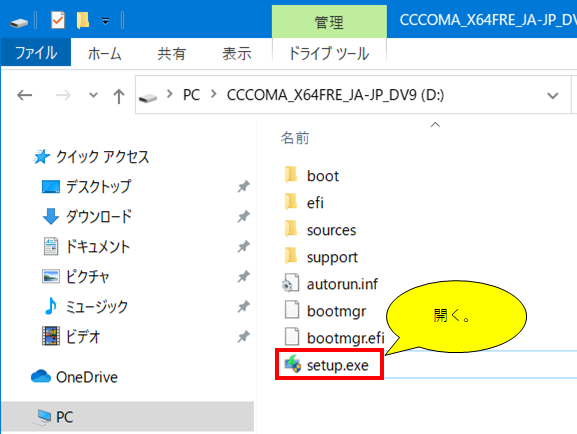
Task: Click the sources folder icon
Action: pos(291,229)
